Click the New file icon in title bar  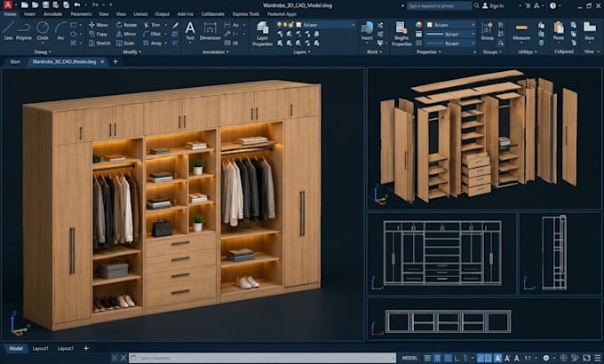tap(25, 5)
